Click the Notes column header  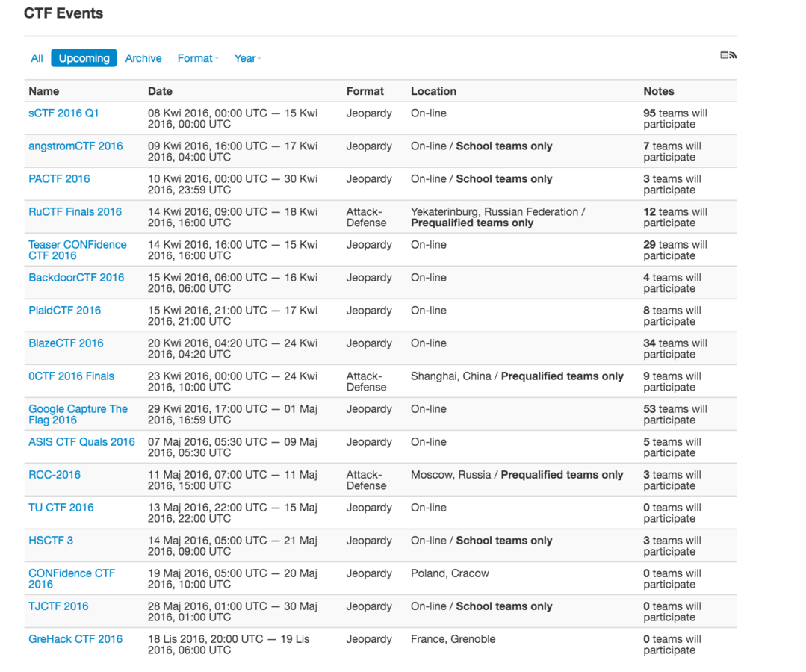pyautogui.click(x=659, y=91)
